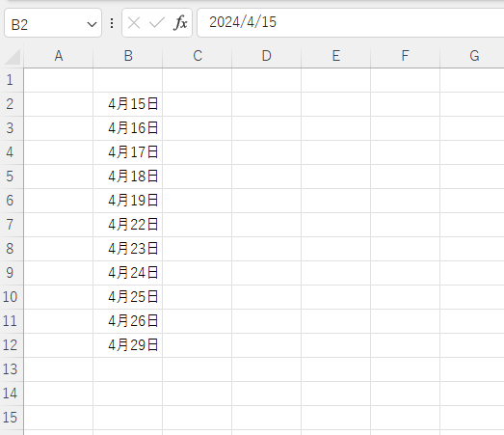The height and width of the screenshot is (435, 504).
Task: Select cell containing 4月29日
Action: pyautogui.click(x=128, y=345)
